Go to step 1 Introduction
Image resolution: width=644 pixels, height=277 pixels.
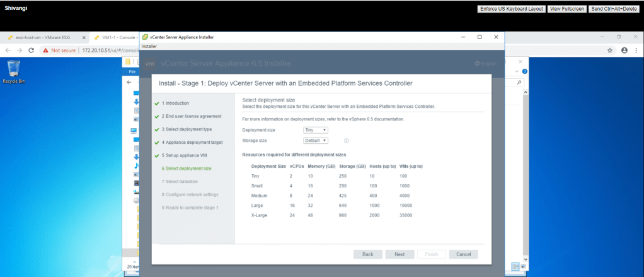tap(175, 103)
